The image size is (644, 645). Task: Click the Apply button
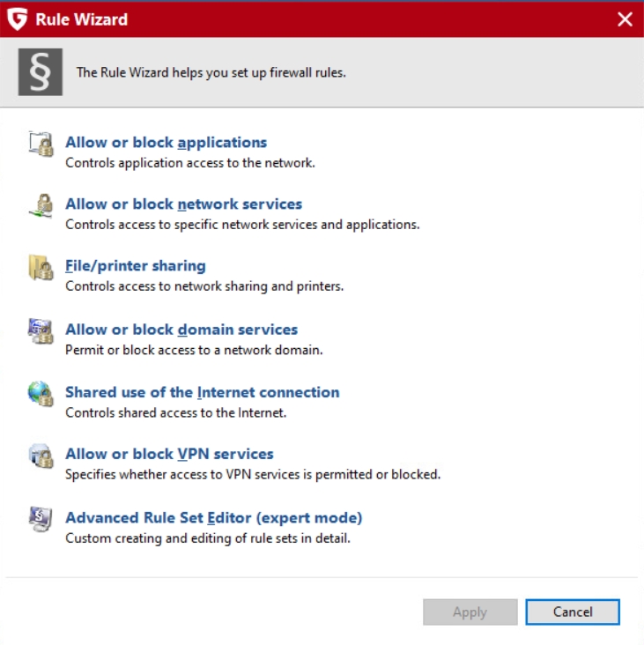click(470, 612)
